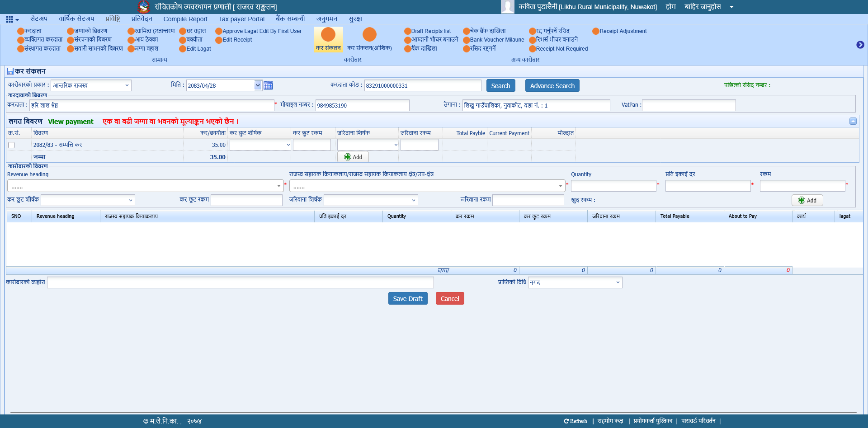Open प्राप्तिको विधि dropdown
Image resolution: width=868 pixels, height=428 pixels.
tap(576, 282)
